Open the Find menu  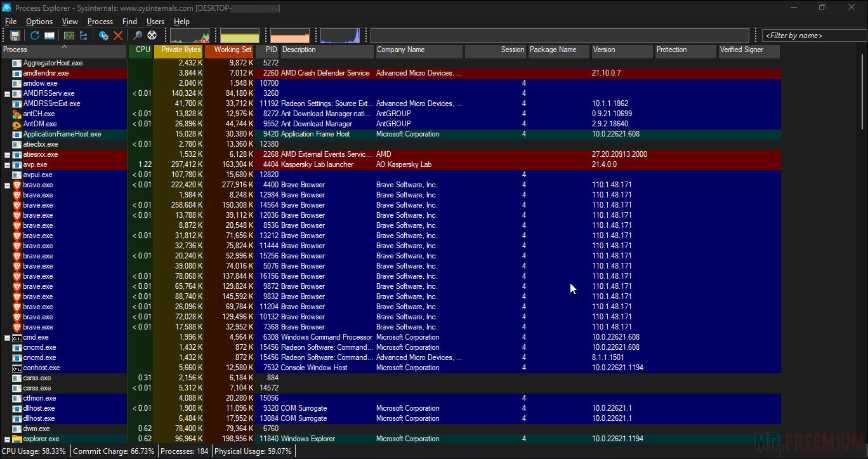[x=129, y=22]
